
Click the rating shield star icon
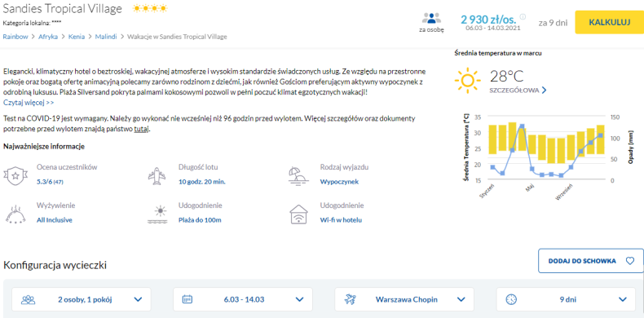(15, 177)
